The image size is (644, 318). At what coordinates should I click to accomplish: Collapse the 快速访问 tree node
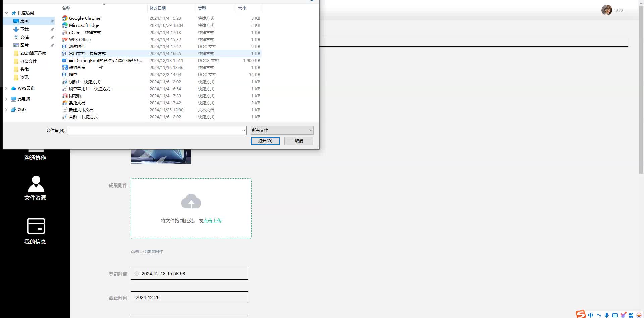(x=6, y=13)
